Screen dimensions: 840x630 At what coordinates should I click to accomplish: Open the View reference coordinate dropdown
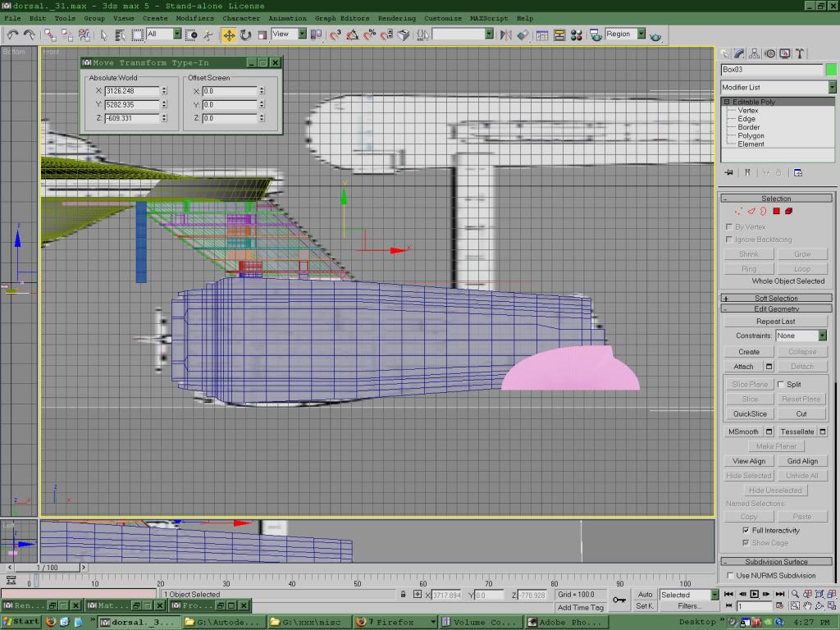pyautogui.click(x=289, y=34)
